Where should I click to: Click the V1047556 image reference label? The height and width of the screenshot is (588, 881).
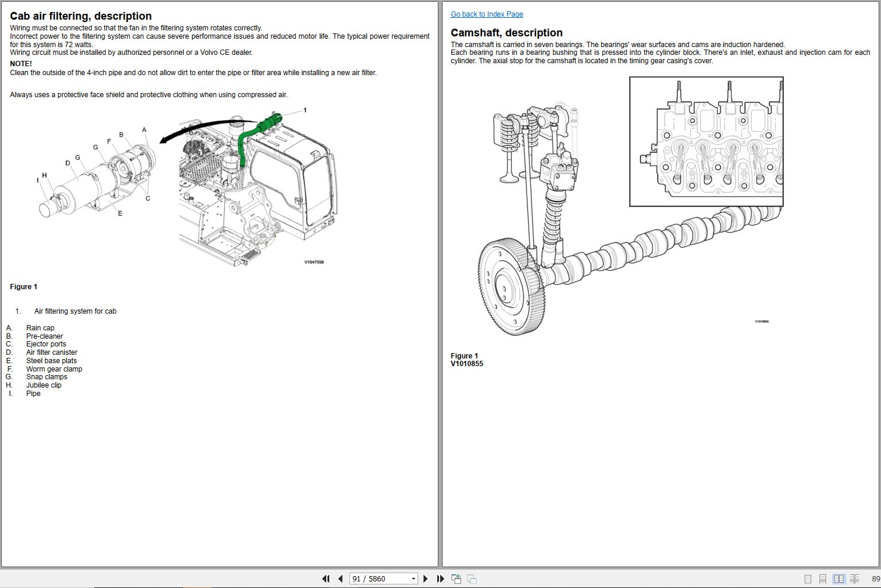pyautogui.click(x=314, y=262)
